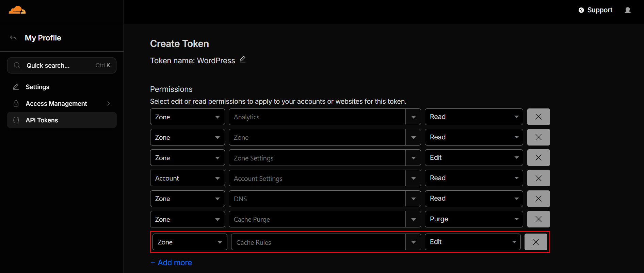The image size is (644, 273).
Task: Remove the DNS permission row
Action: 538,199
